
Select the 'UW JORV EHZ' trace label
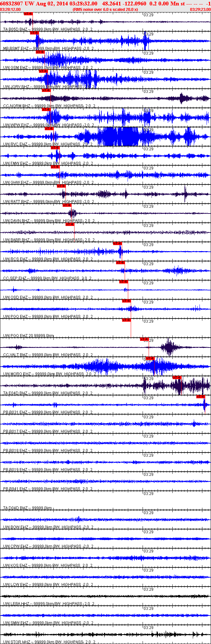click(16, 87)
